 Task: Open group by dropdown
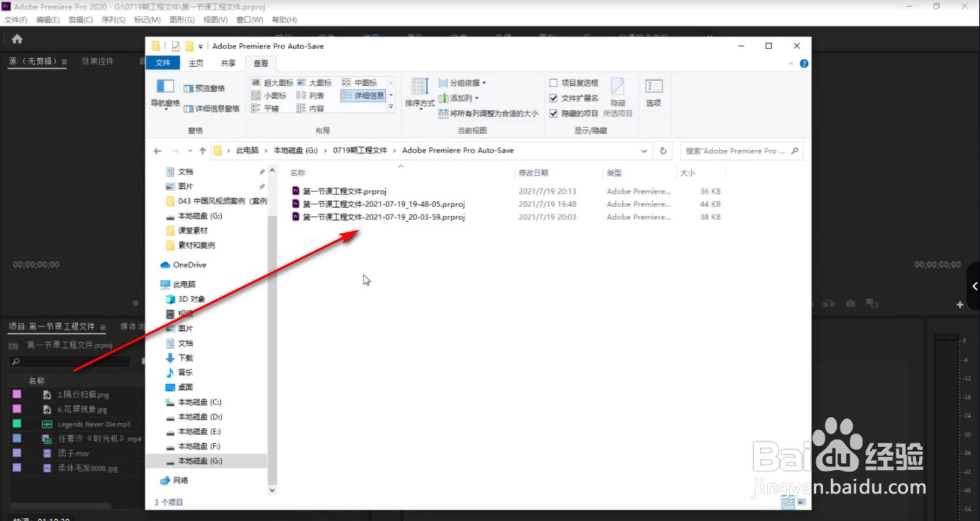[462, 83]
